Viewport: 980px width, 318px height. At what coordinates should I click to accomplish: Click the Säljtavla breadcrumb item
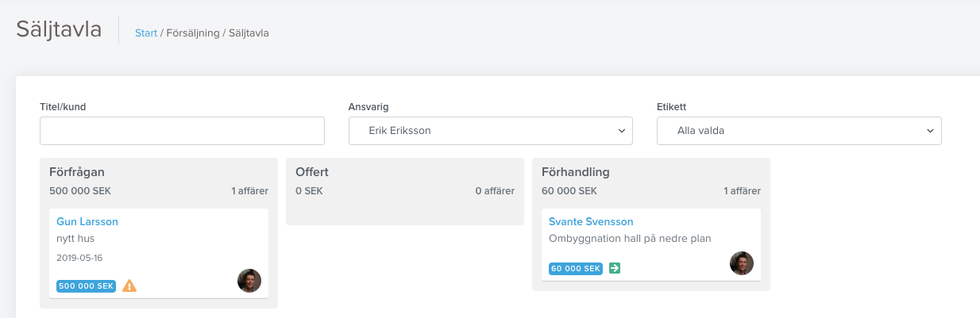(x=249, y=33)
